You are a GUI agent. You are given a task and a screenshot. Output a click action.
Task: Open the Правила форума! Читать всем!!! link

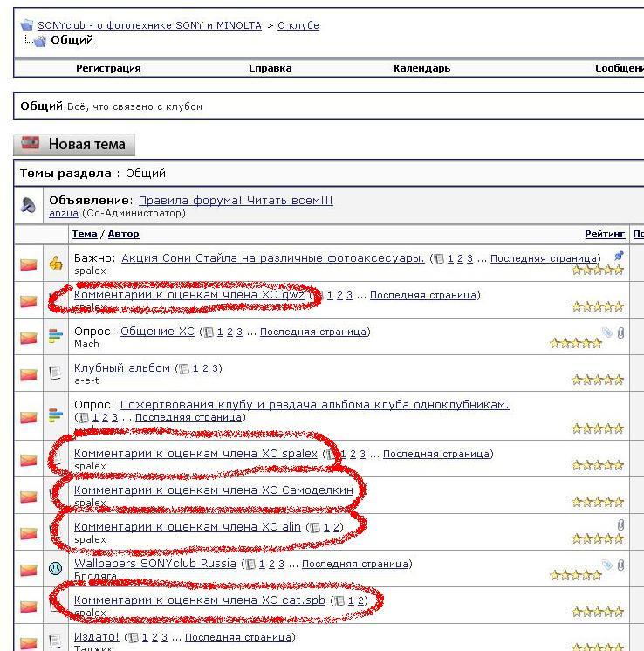pos(236,201)
